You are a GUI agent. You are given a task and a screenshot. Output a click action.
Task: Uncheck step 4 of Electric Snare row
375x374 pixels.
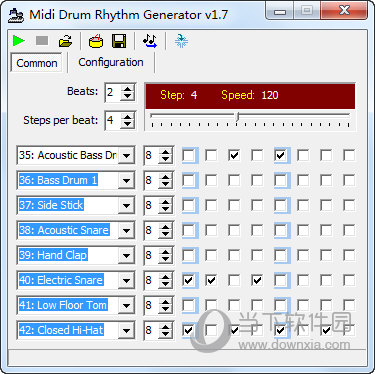(x=257, y=280)
